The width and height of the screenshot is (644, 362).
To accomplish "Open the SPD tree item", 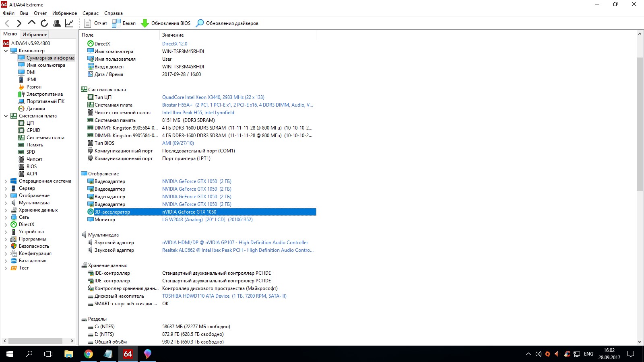I will (31, 152).
